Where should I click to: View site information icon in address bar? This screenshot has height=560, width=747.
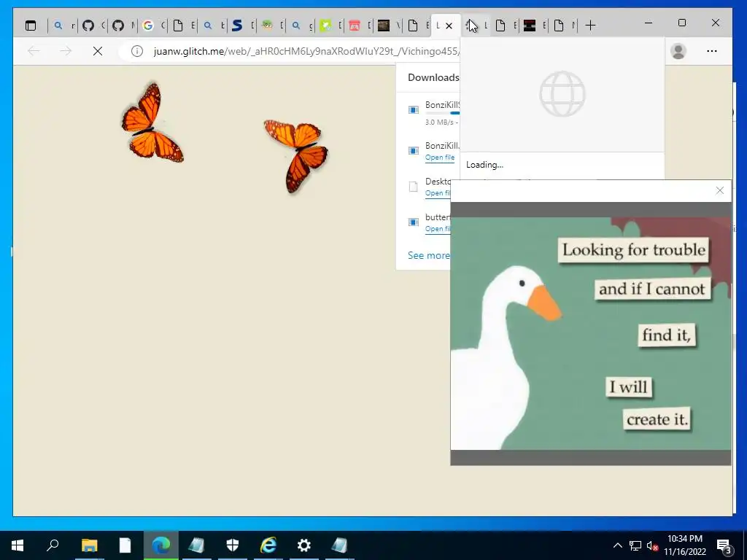(x=136, y=51)
